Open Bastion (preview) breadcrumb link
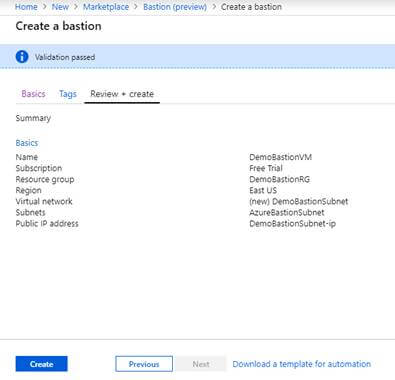The width and height of the screenshot is (395, 380). tap(175, 7)
